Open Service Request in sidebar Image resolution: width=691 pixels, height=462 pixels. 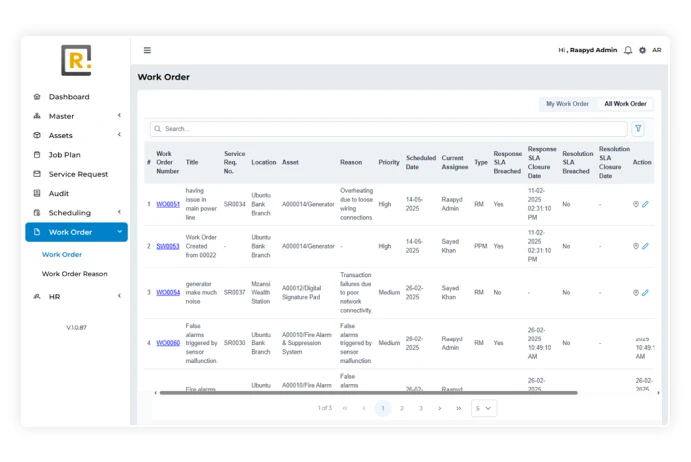(x=78, y=174)
